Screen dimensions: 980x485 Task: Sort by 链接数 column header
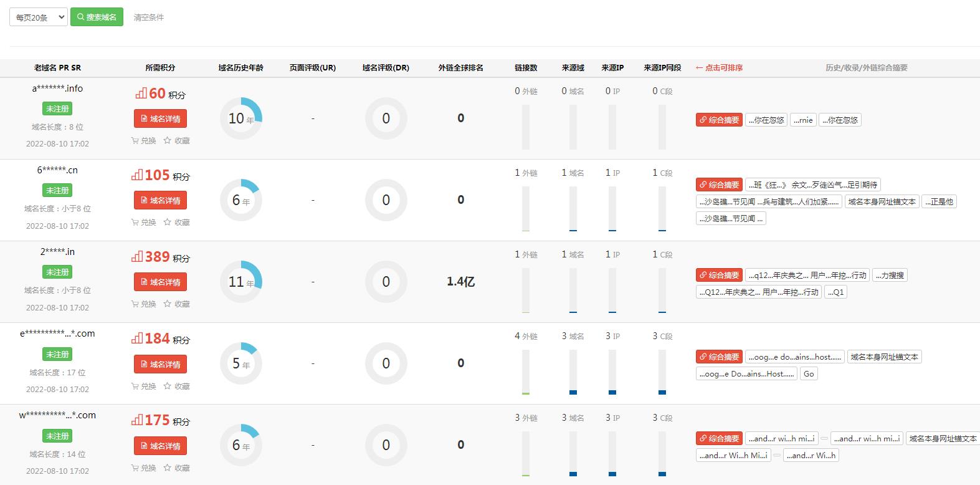526,67
